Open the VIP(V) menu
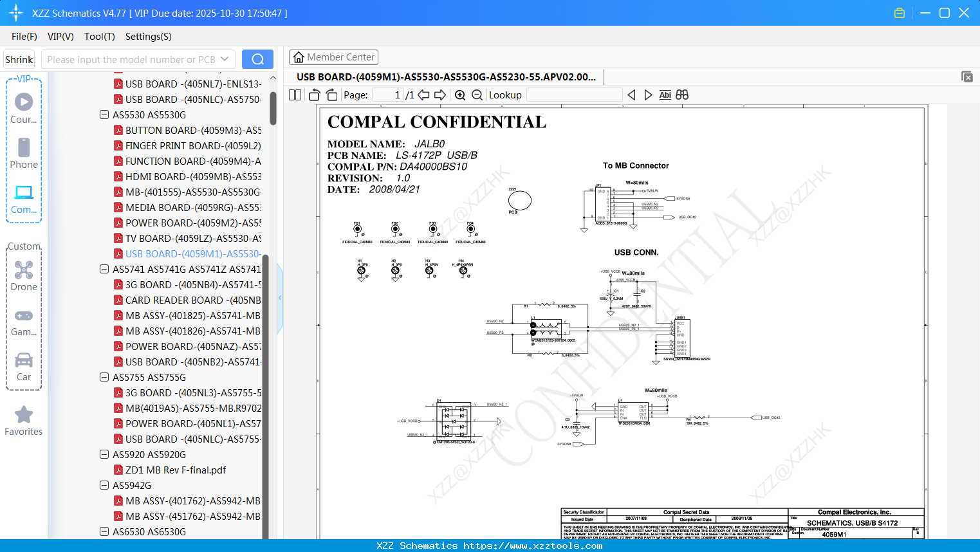The width and height of the screenshot is (980, 552). [x=60, y=37]
